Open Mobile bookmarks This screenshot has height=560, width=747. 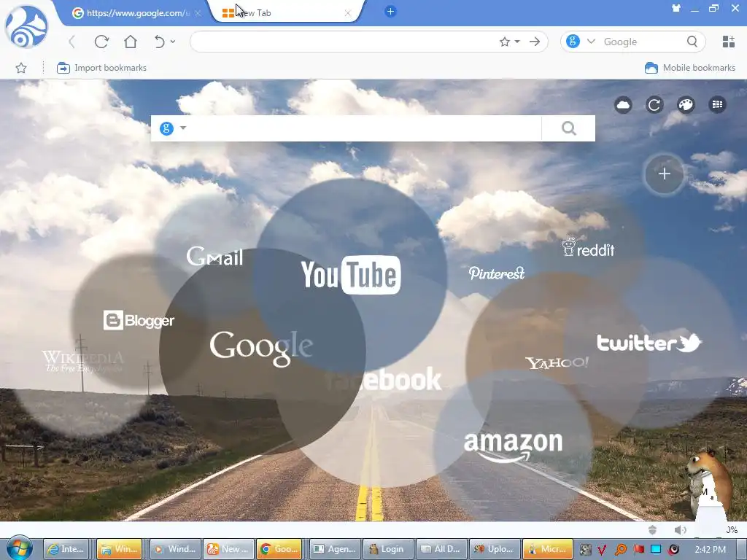tap(690, 68)
